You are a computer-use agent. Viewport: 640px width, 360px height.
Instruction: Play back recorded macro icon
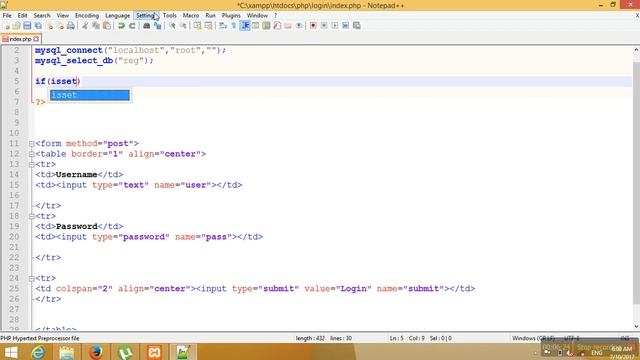[x=335, y=26]
